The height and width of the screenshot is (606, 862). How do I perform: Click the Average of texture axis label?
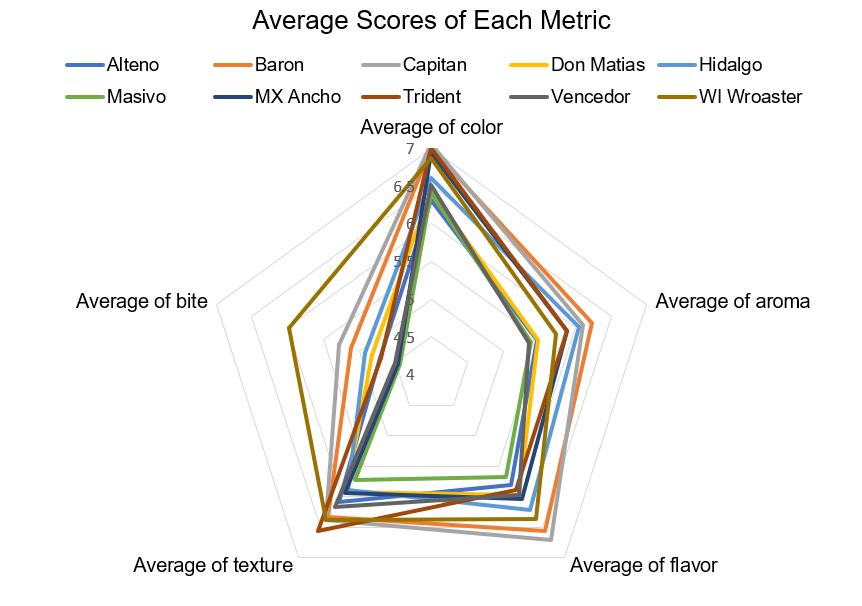(213, 566)
